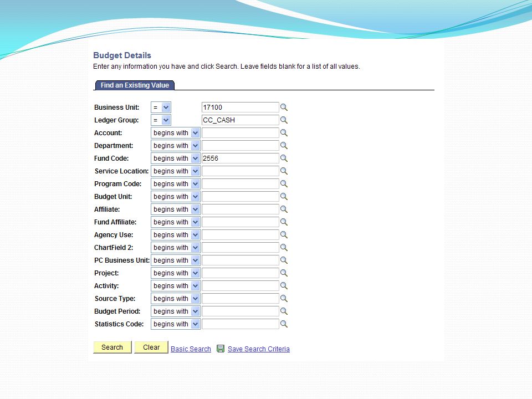Click Agency Use lookup icon
532x399 pixels.
pos(284,235)
